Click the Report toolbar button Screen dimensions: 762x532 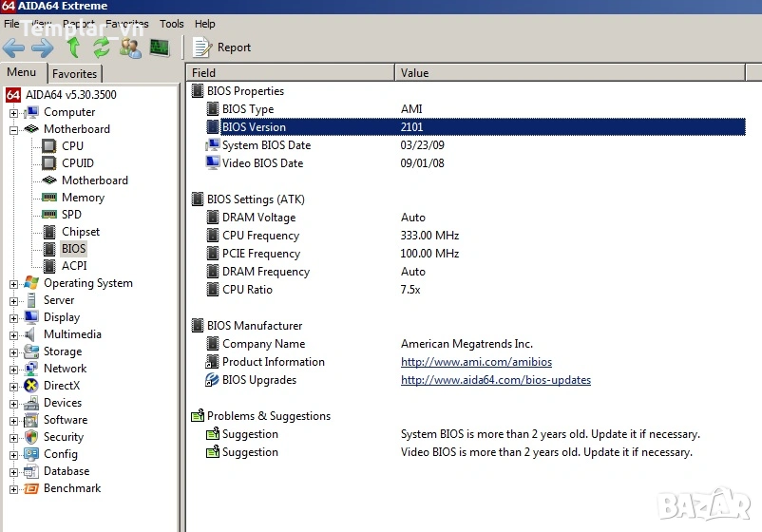coord(222,47)
